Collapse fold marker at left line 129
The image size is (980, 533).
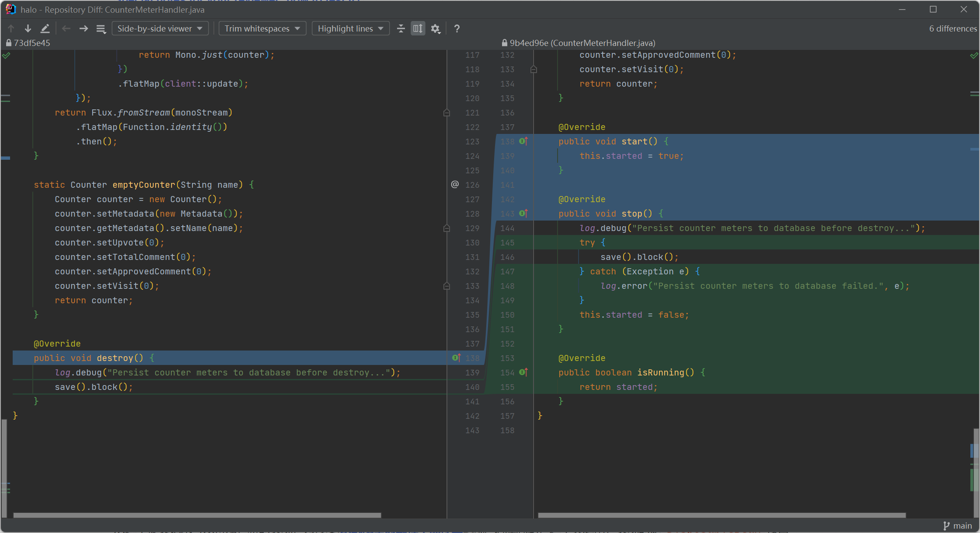pyautogui.click(x=446, y=228)
